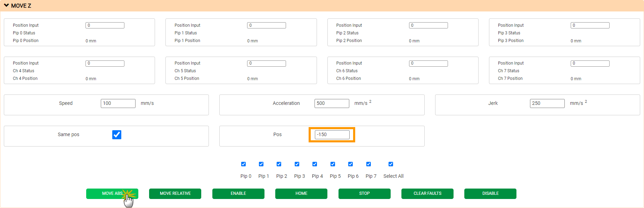Viewport: 644px width, 208px height.
Task: Collapse the MOVE Z section chevron
Action: [6, 6]
